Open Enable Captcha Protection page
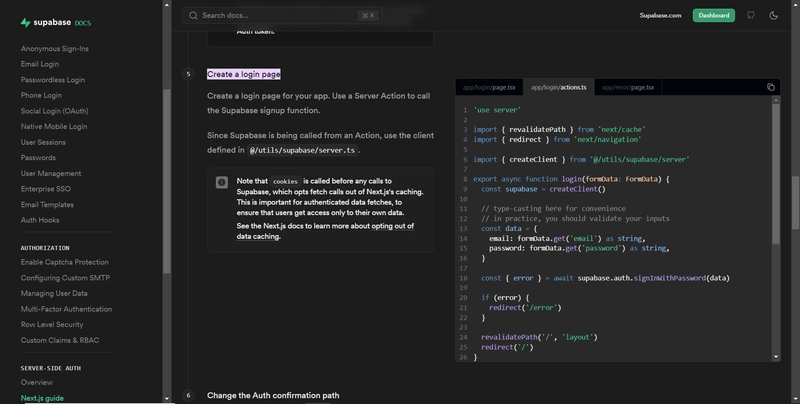The height and width of the screenshot is (404, 800). 65,262
